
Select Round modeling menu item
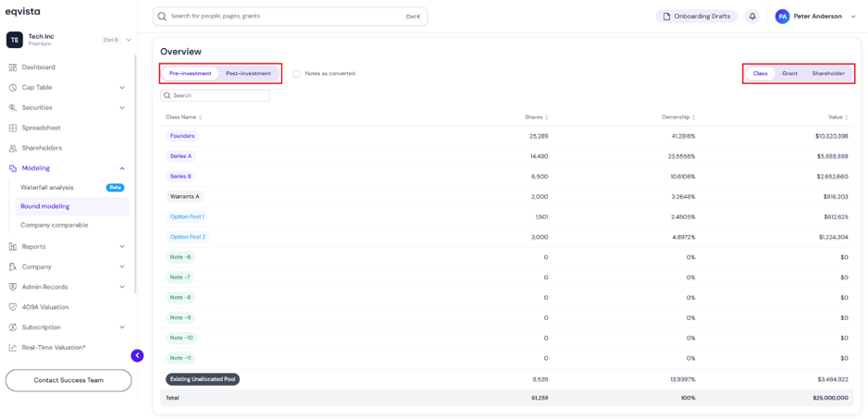tap(72, 206)
